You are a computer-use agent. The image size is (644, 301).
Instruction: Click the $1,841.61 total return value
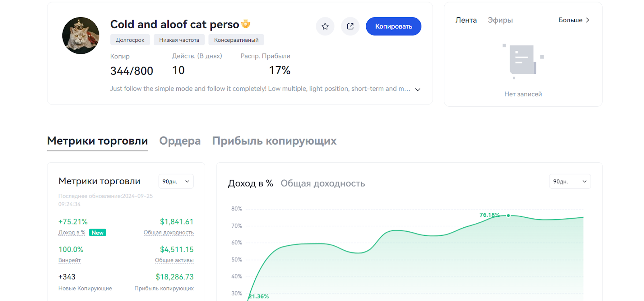[x=177, y=222]
